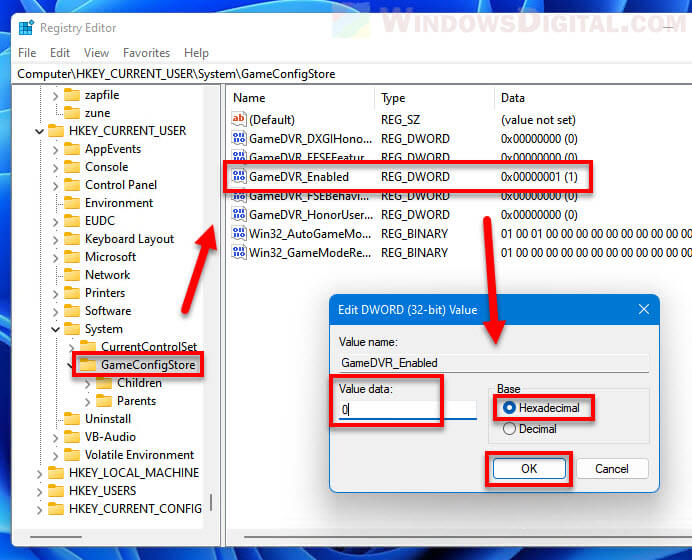This screenshot has width=692, height=560.
Task: Collapse the HKEY_CURRENT_USER tree node
Action: [39, 131]
